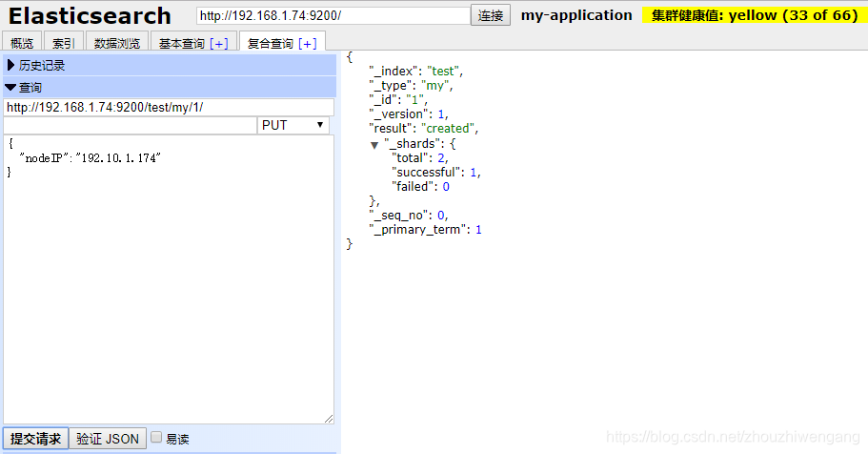Click the "created" result value

point(449,129)
